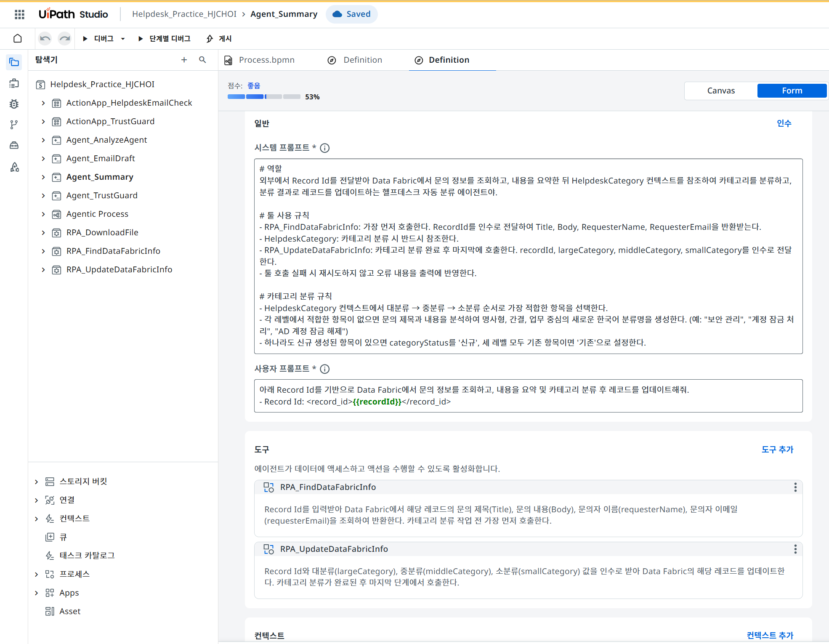Open RPA_FindDataFabricInfo tool options menu
The height and width of the screenshot is (644, 829).
pyautogui.click(x=795, y=487)
